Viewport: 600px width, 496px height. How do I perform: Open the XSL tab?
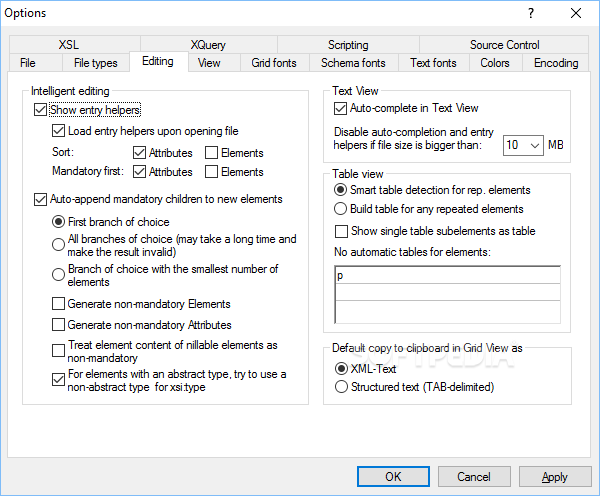coord(75,45)
